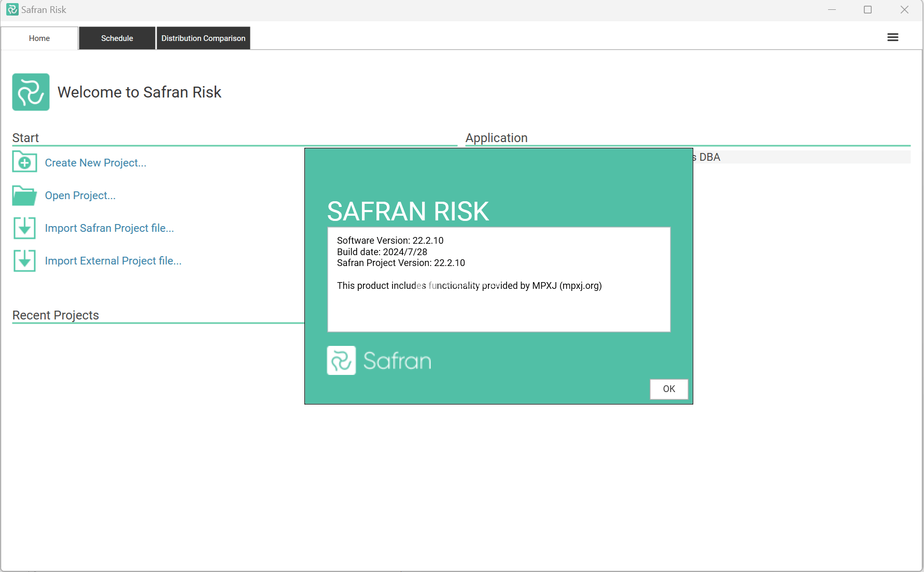Switch to the Home tab
924x572 pixels.
[x=39, y=38]
